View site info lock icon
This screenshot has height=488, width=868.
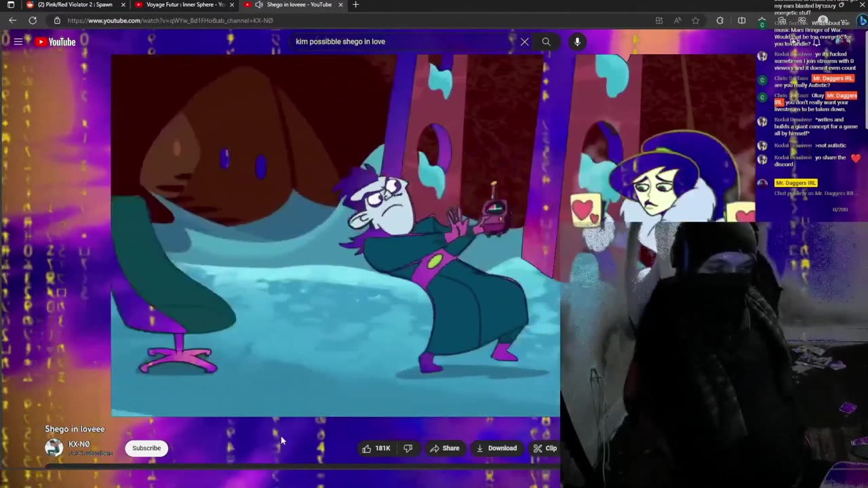(x=57, y=20)
